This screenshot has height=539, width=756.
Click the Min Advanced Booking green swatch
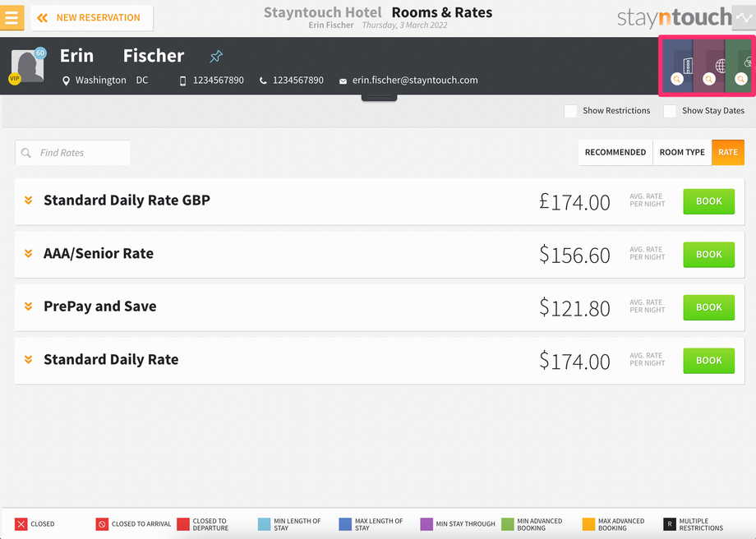[508, 524]
